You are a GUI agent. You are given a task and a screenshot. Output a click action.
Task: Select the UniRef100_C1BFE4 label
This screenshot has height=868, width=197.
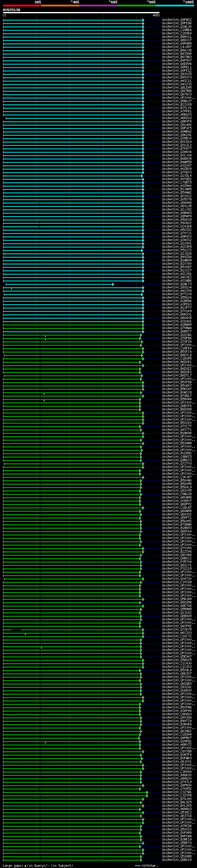tap(177, 349)
